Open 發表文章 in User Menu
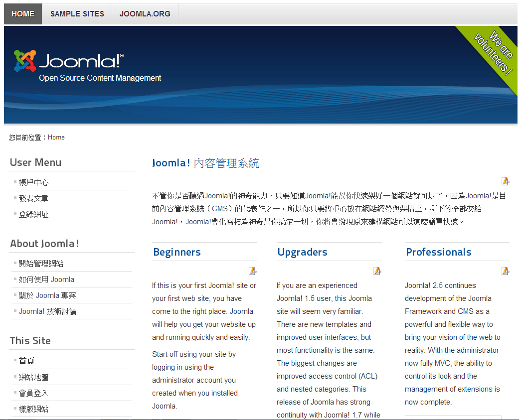Viewport: 519px width, 420px height. (x=33, y=198)
